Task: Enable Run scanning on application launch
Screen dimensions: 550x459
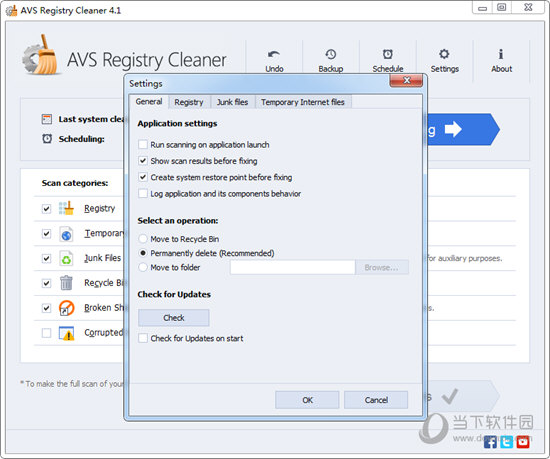Action: coord(143,144)
